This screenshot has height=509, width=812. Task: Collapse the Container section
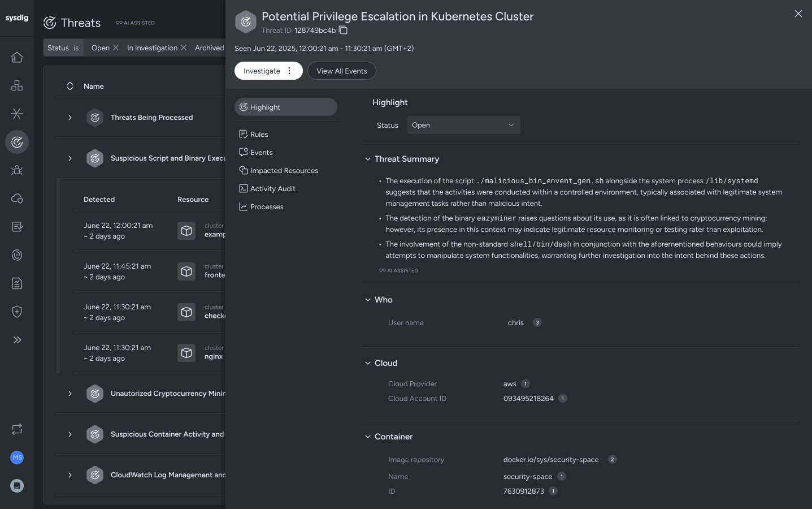[x=368, y=437]
